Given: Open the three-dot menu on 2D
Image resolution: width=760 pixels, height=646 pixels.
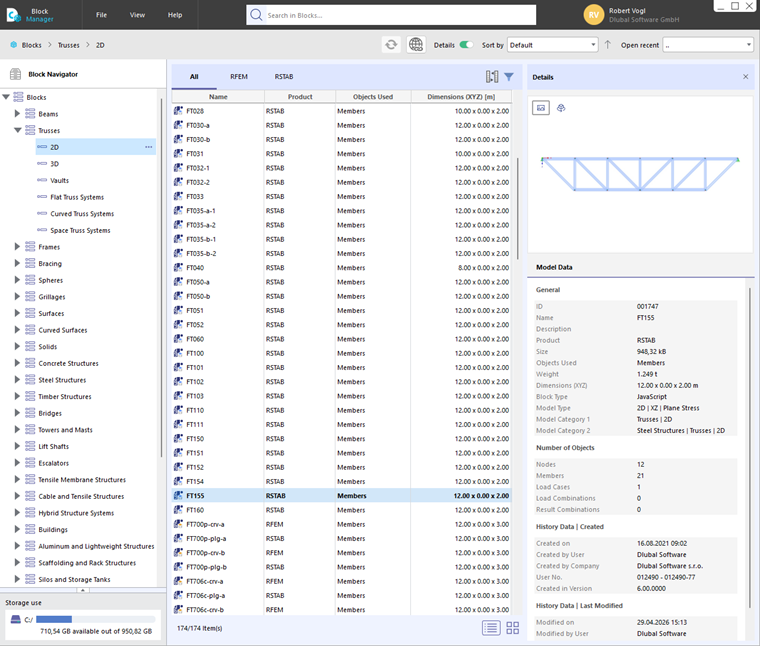Looking at the screenshot, I should (x=148, y=147).
